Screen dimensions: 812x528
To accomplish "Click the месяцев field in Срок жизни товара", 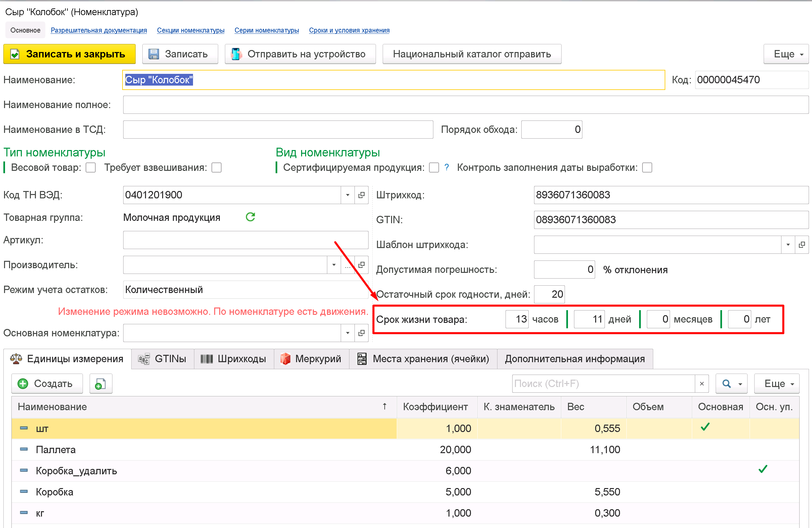I will point(658,319).
